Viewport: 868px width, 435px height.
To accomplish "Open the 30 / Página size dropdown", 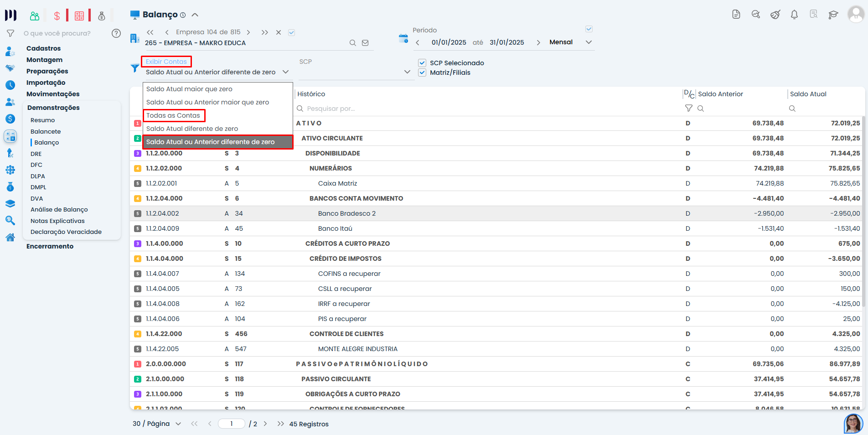I will point(178,424).
